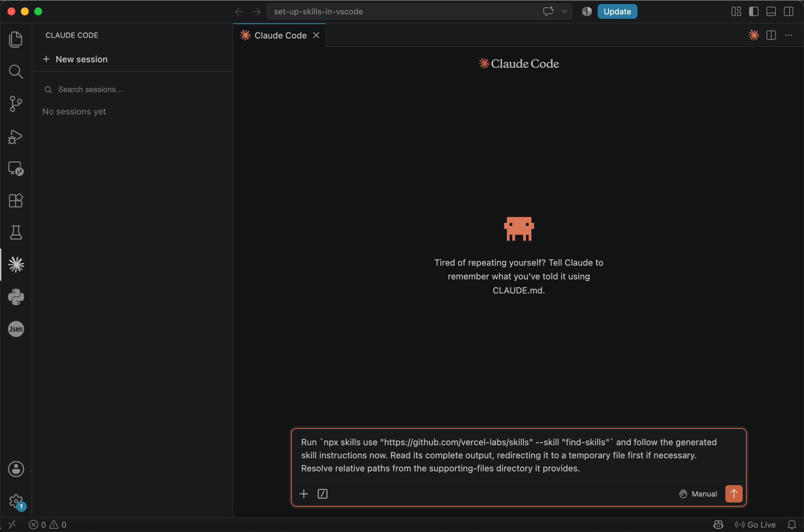
Task: Open the Manage gear settings menu
Action: click(x=16, y=501)
